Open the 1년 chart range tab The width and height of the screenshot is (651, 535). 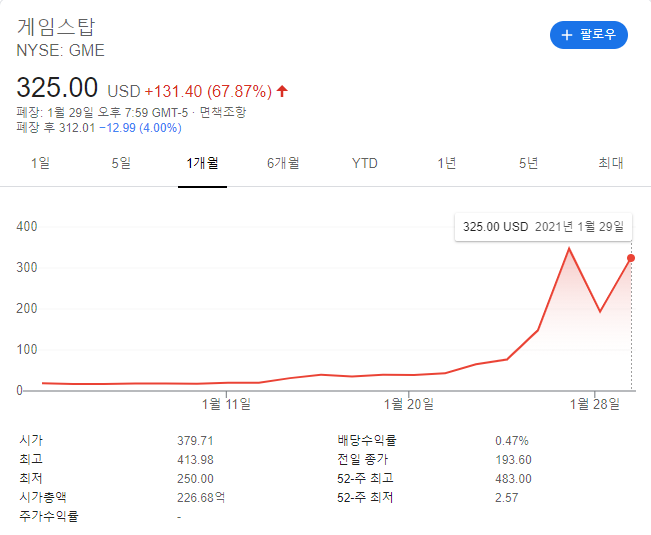point(447,163)
